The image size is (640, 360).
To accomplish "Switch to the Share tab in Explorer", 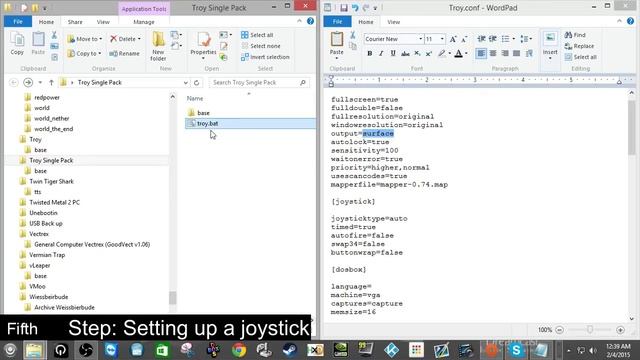I will point(75,22).
